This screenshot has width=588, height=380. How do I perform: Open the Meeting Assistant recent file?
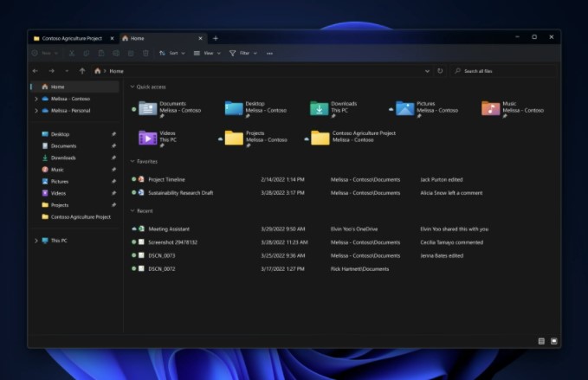pos(169,229)
